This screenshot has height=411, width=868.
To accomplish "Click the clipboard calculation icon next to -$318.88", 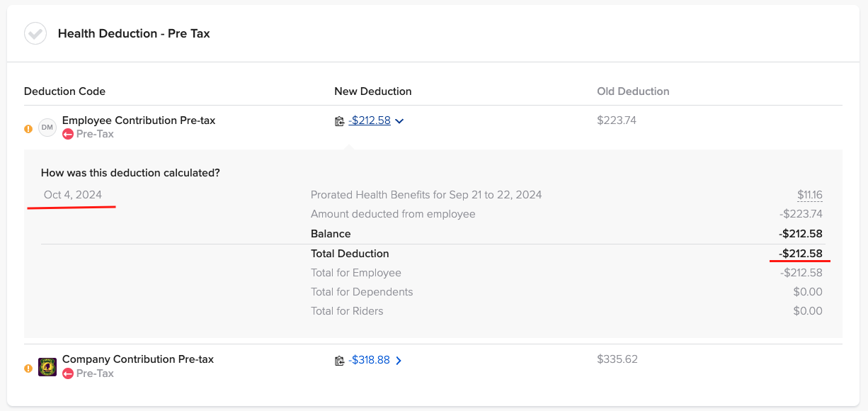I will (x=340, y=360).
